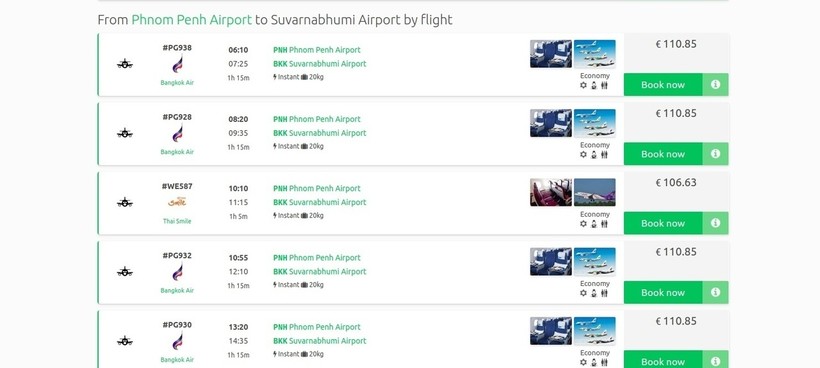
Task: View seat interior thumbnail for PG938
Action: click(551, 54)
